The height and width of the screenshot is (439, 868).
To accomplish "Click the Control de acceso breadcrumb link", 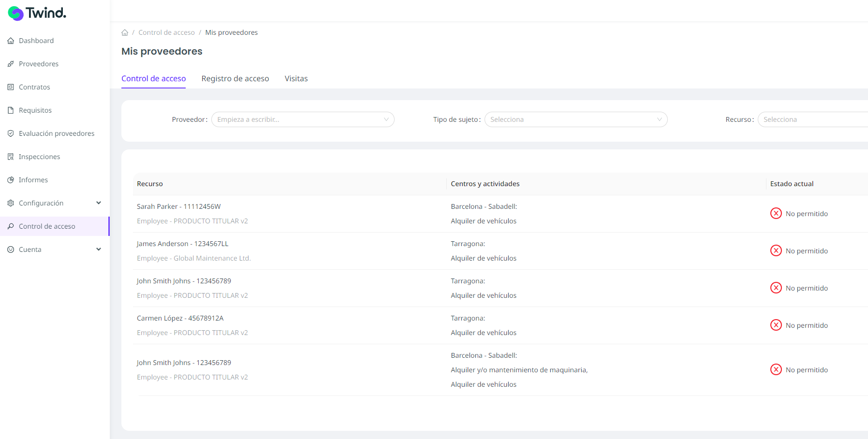I will point(166,32).
